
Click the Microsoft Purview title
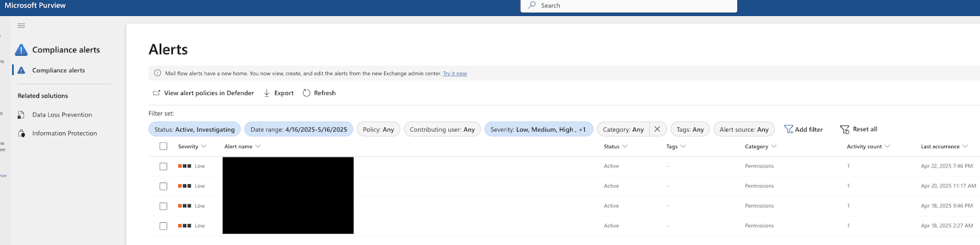[x=35, y=6]
